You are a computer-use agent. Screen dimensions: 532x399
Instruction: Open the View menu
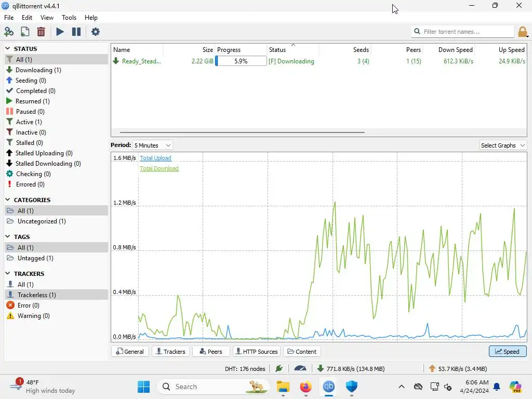tap(47, 18)
